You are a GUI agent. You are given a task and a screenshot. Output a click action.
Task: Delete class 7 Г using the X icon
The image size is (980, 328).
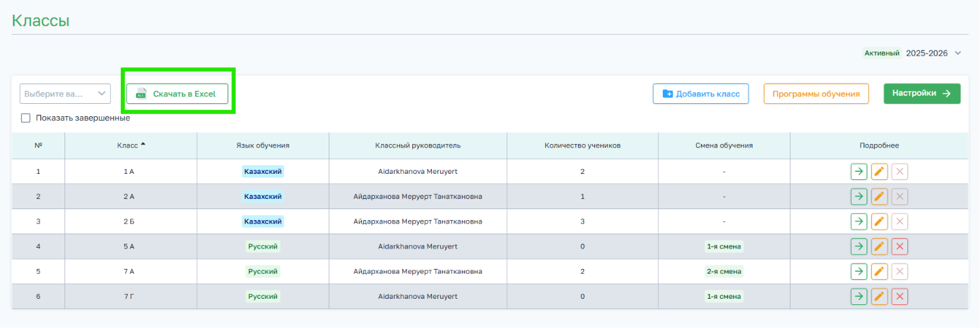[900, 297]
